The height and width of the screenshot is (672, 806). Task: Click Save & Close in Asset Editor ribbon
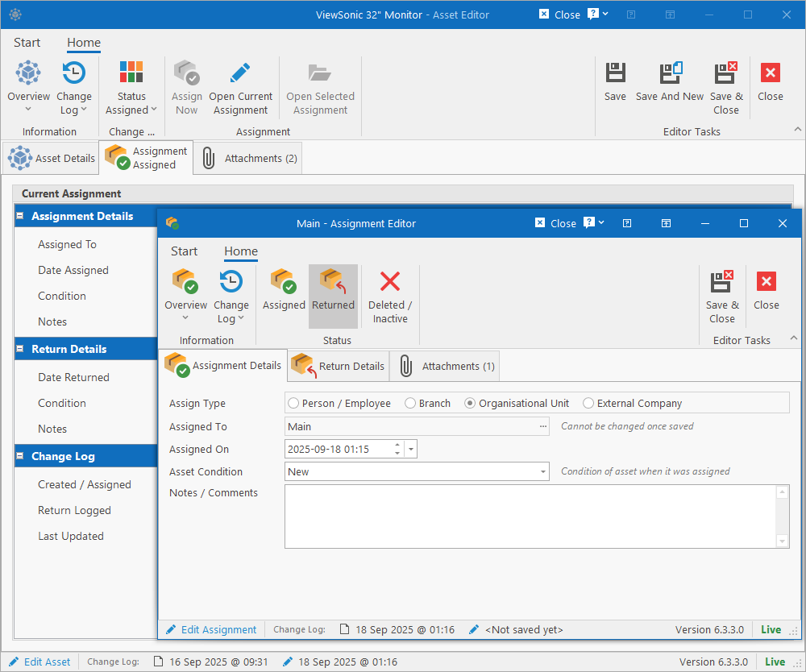(x=726, y=88)
